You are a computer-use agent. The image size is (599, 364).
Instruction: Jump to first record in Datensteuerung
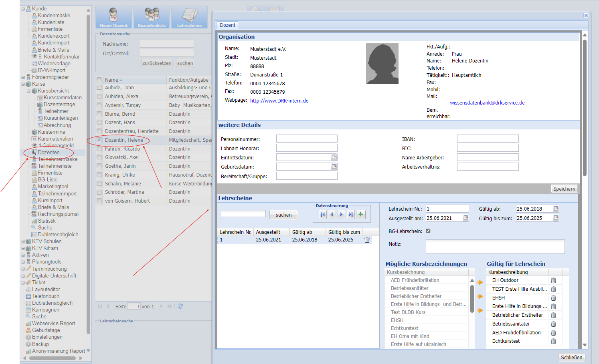point(323,215)
